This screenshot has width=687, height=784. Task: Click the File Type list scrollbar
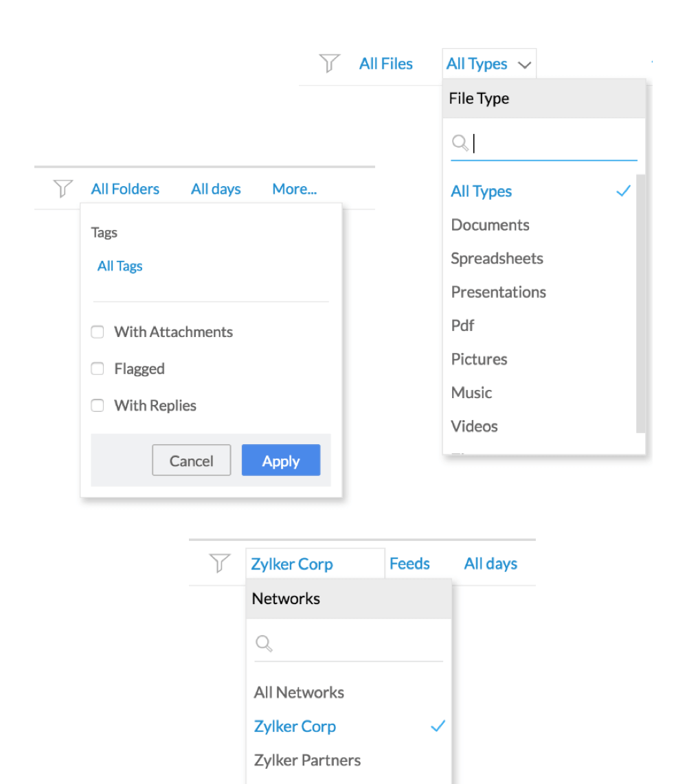pyautogui.click(x=640, y=302)
